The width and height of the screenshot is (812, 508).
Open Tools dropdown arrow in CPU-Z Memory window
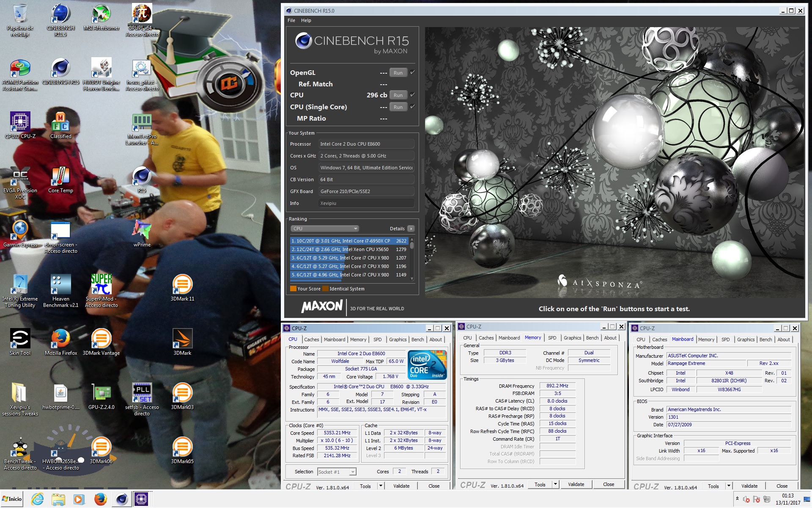[x=555, y=484]
